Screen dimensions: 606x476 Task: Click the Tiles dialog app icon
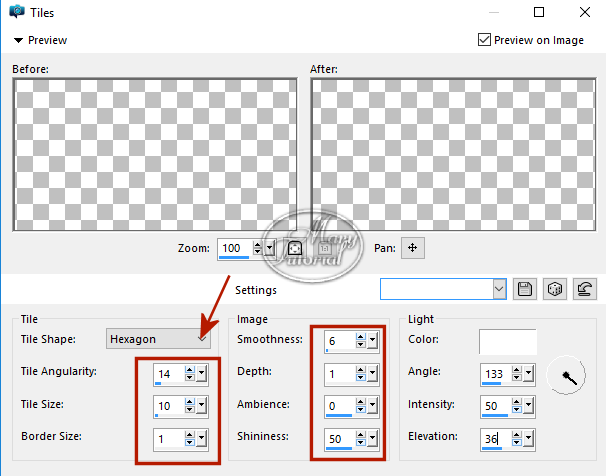pos(17,13)
